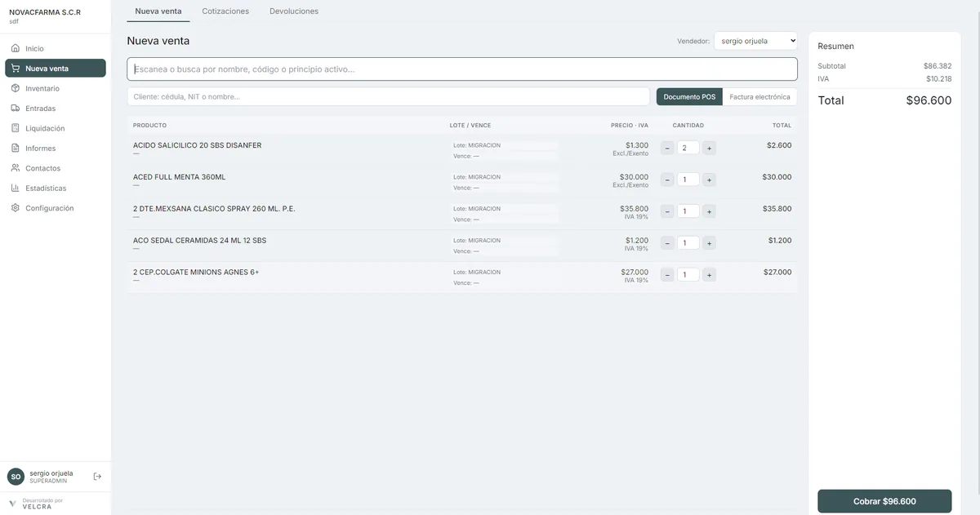This screenshot has width=980, height=515.
Task: Click the Inventario box icon
Action: pyautogui.click(x=16, y=88)
